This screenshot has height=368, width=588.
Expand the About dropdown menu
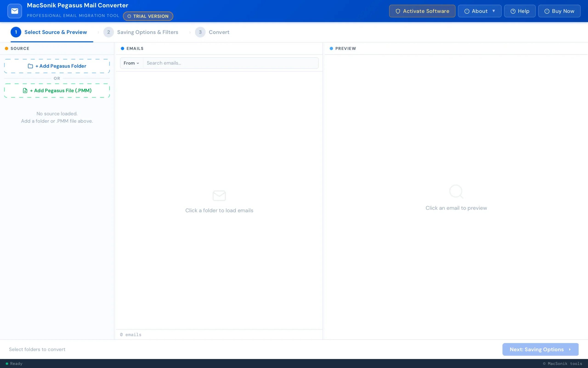click(479, 11)
